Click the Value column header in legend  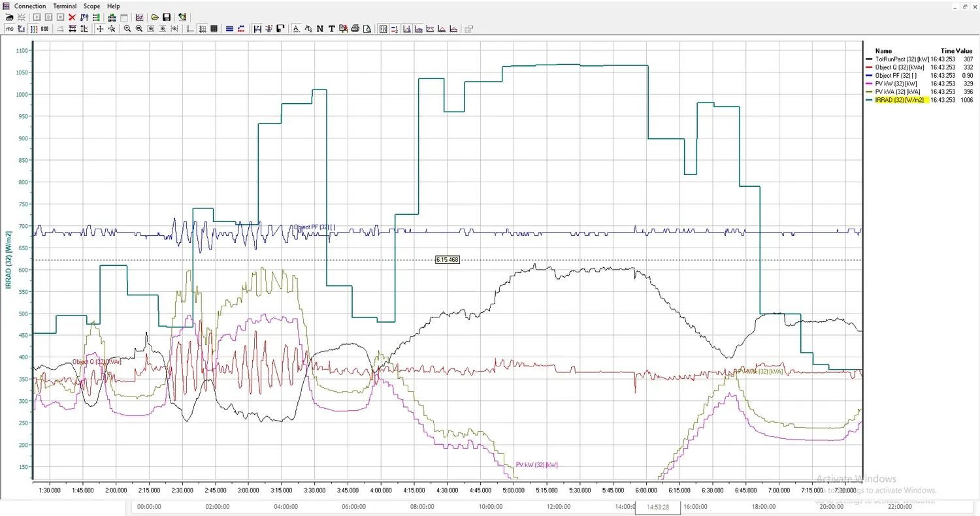pos(964,51)
